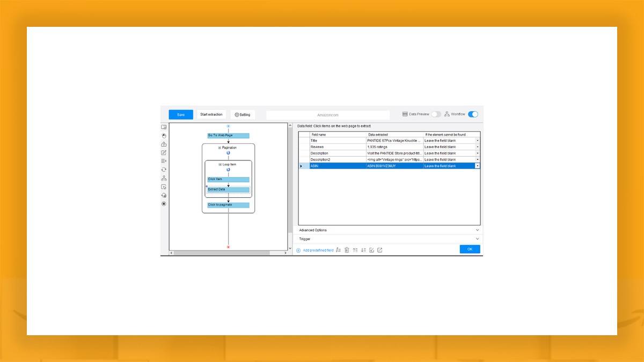The width and height of the screenshot is (644, 362).
Task: Click the Add predefined field link
Action: [318, 250]
